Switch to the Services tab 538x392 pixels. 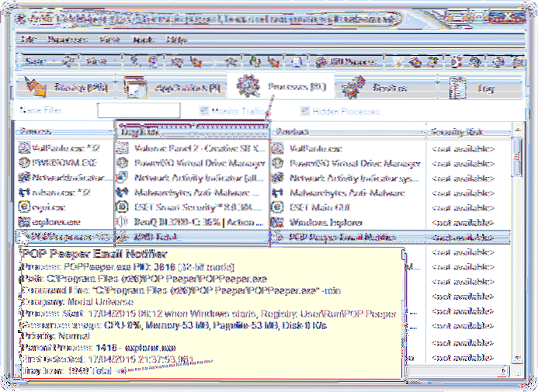pos(386,88)
